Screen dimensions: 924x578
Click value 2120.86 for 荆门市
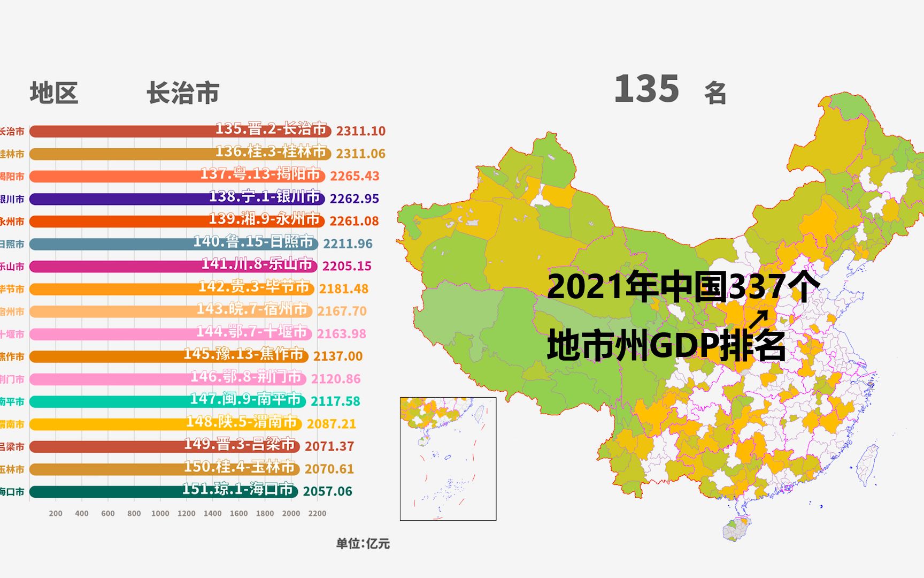click(336, 379)
